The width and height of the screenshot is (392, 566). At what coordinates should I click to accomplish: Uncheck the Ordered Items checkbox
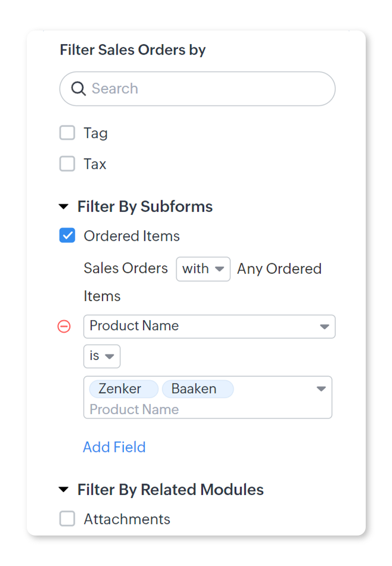pyautogui.click(x=67, y=236)
